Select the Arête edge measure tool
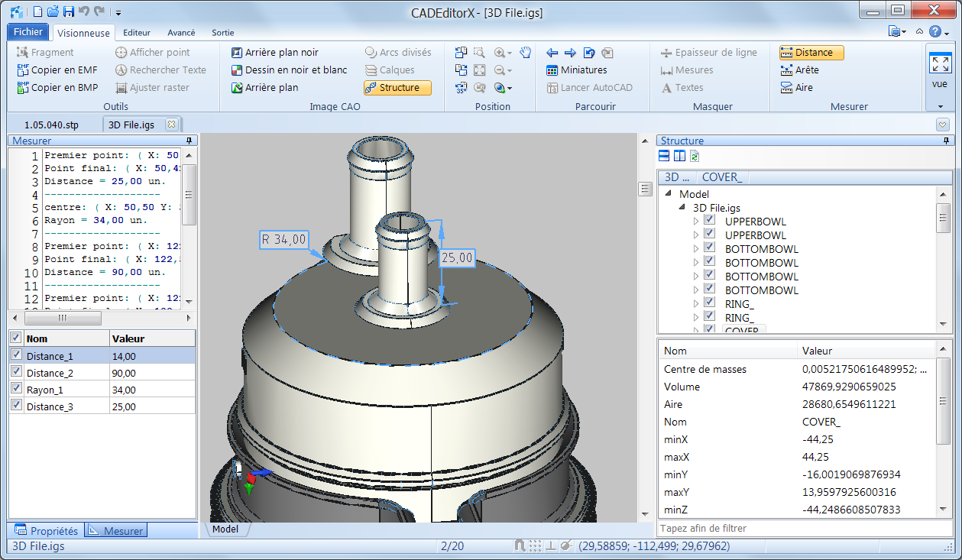 798,70
